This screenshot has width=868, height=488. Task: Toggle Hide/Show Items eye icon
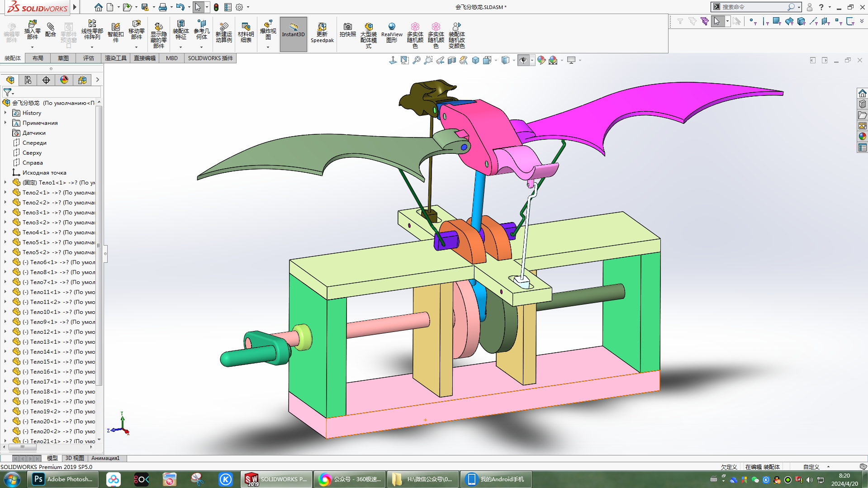(523, 60)
